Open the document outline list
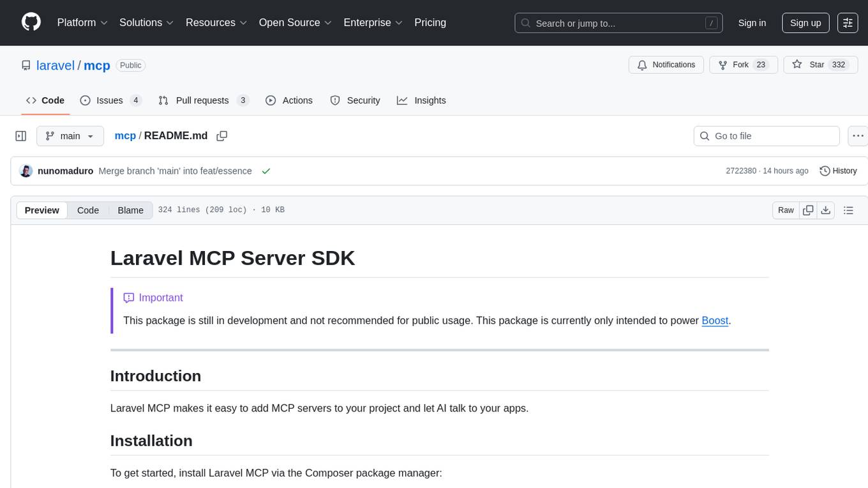This screenshot has height=488, width=868. 848,210
